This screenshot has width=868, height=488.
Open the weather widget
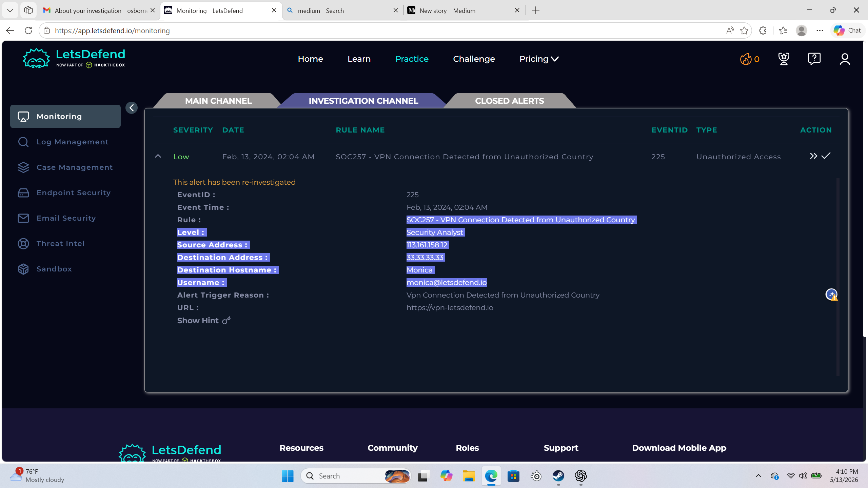37,476
